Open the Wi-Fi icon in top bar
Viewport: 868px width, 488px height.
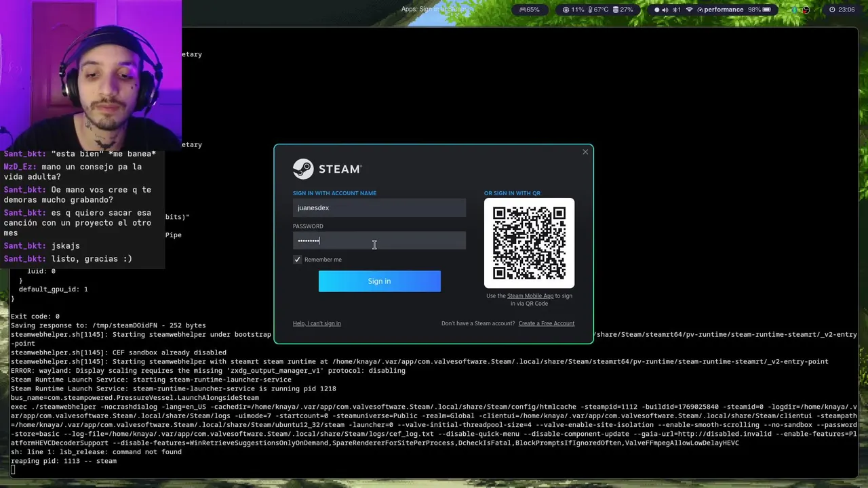pos(690,9)
